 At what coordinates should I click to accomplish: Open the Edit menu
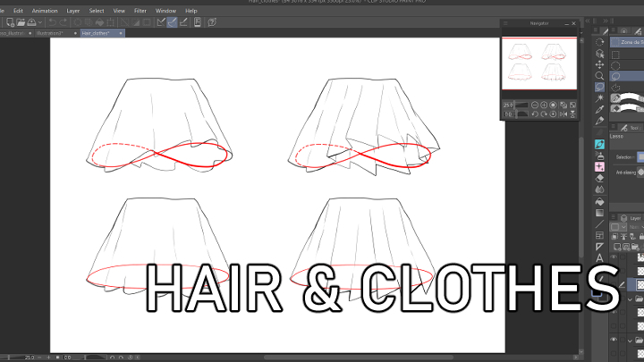point(18,11)
